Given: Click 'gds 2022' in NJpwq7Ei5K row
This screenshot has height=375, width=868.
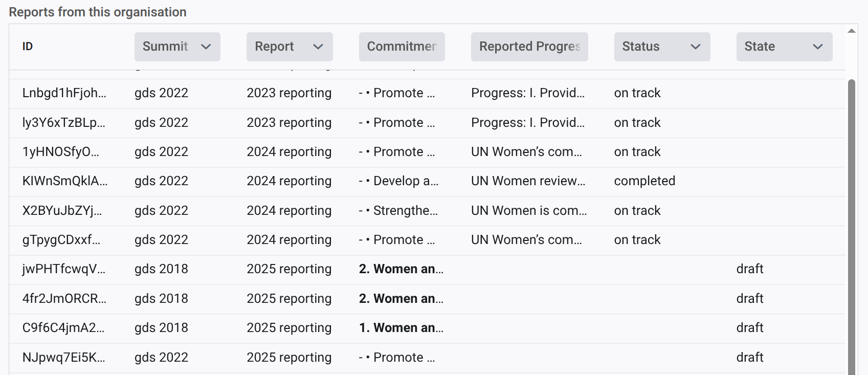Looking at the screenshot, I should [x=162, y=358].
